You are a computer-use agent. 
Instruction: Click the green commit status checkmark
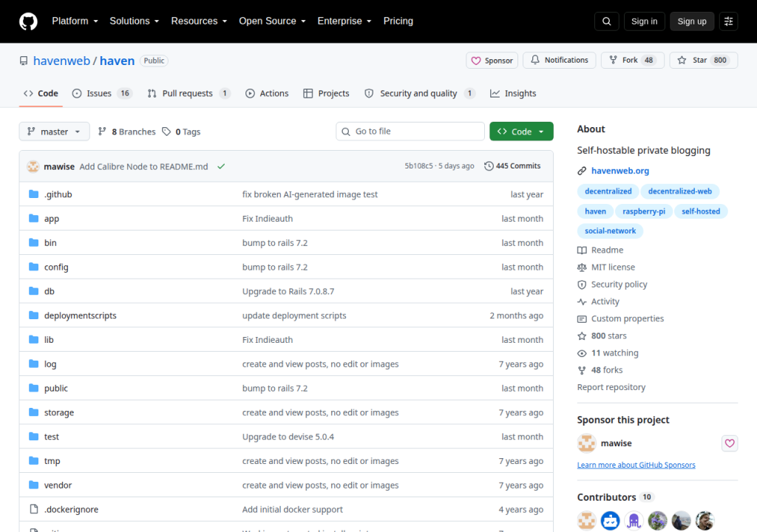[221, 166]
